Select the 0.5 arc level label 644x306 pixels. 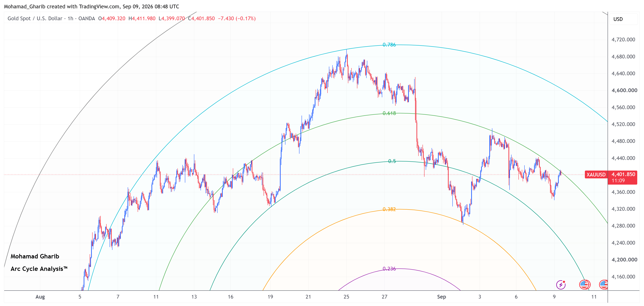pyautogui.click(x=392, y=161)
